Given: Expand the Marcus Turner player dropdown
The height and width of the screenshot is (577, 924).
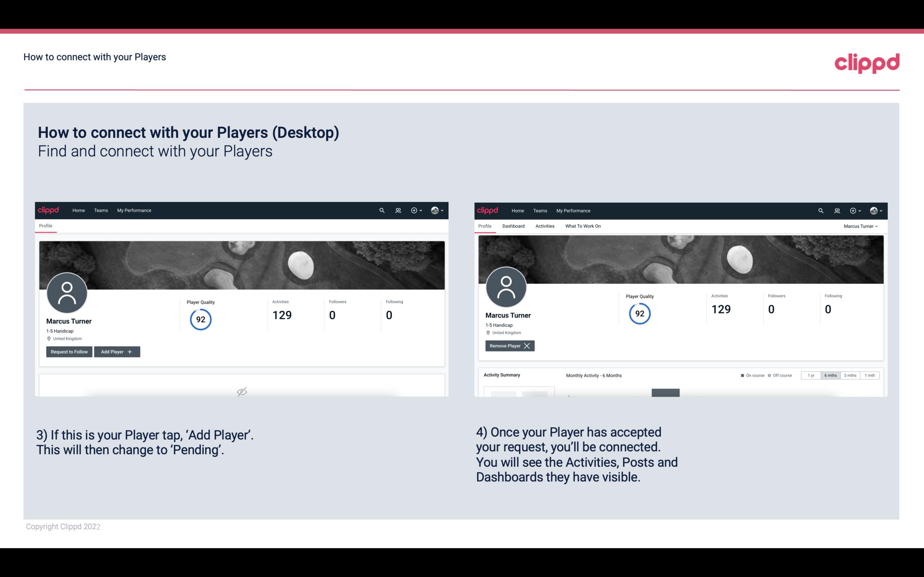Looking at the screenshot, I should [861, 226].
